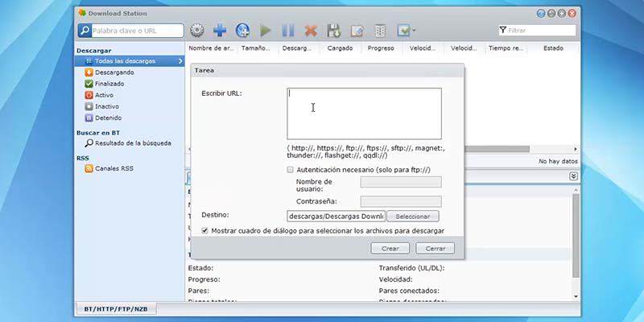This screenshot has height=322, width=644.
Task: Click the purple Detenido pause icon
Action: point(89,118)
